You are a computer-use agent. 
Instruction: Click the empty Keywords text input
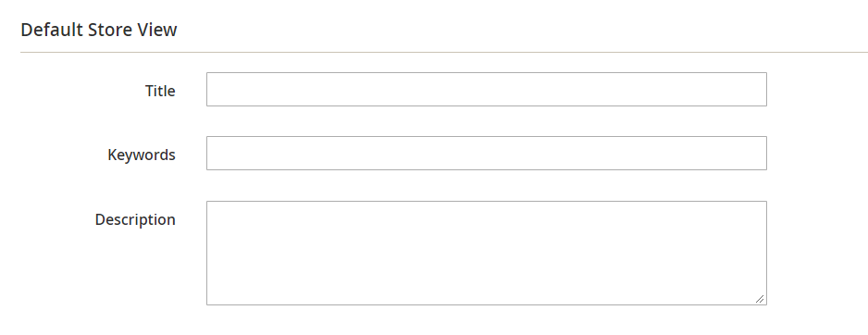tap(487, 154)
